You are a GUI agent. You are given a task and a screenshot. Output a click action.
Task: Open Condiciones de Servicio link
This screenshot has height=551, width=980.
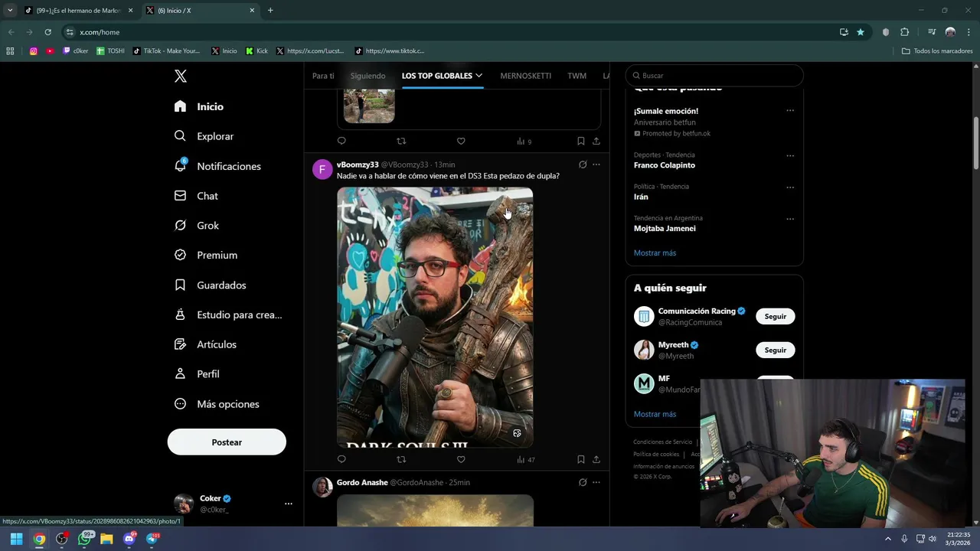coord(662,442)
